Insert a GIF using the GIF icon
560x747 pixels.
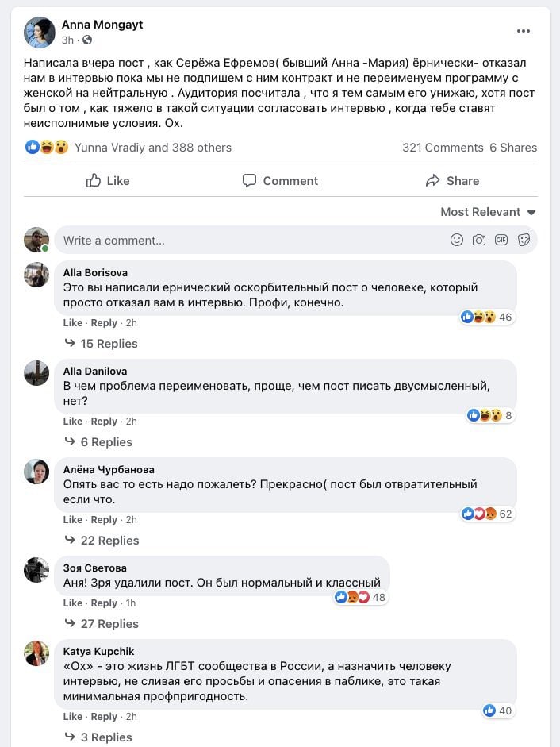click(x=501, y=240)
